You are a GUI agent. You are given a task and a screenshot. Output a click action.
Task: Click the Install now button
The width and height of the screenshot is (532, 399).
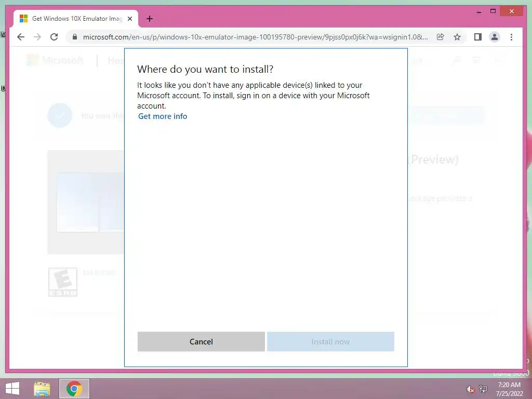pyautogui.click(x=330, y=342)
